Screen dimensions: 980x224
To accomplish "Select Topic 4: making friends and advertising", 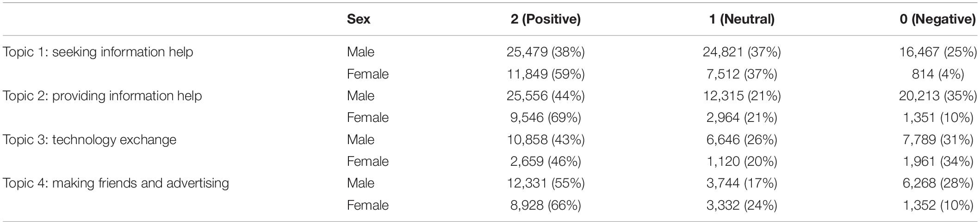I will (116, 183).
